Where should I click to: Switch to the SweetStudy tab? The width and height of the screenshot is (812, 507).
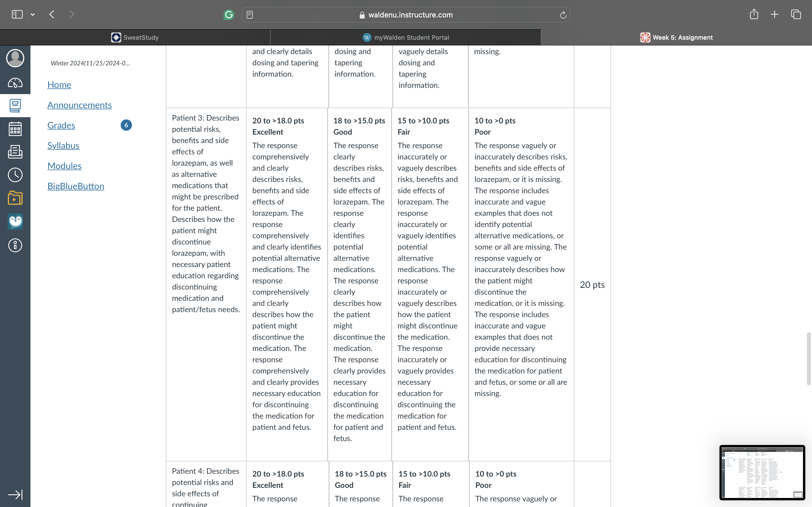click(x=135, y=37)
